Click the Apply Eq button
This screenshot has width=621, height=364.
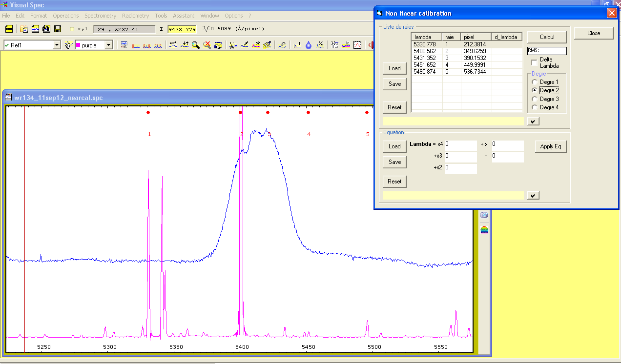[551, 146]
